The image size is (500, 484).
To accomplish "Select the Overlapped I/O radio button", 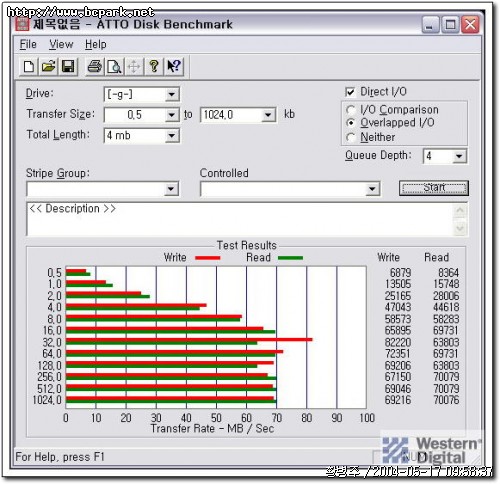I will [351, 123].
